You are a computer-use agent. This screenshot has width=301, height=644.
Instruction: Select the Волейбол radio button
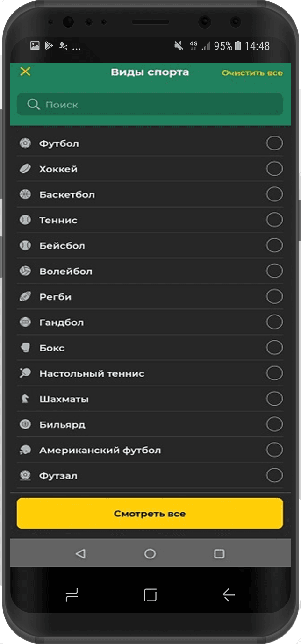point(274,271)
